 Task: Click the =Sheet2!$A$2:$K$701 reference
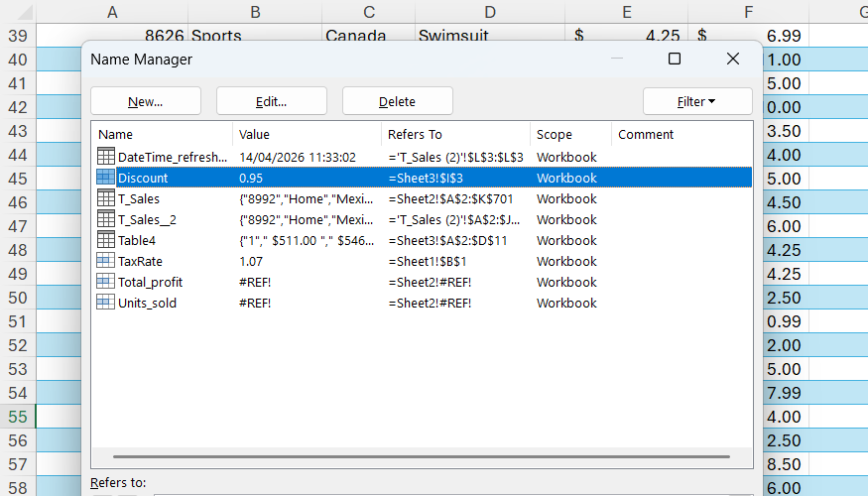pos(450,198)
